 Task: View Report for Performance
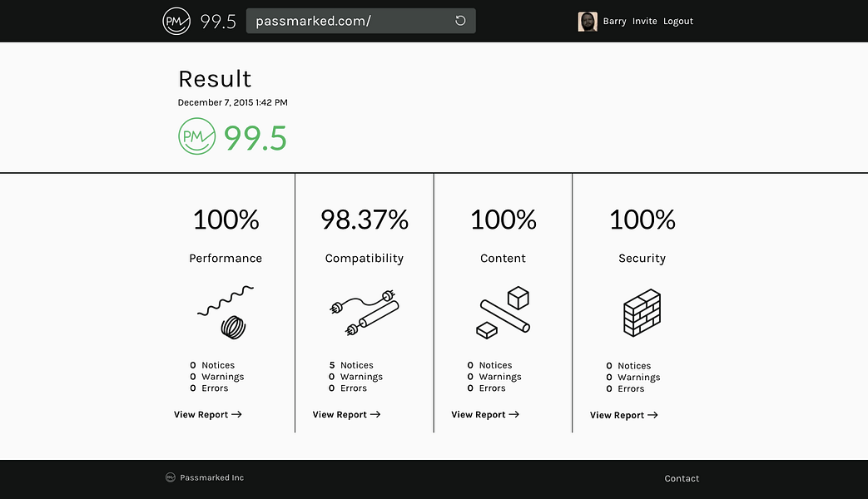pos(207,414)
